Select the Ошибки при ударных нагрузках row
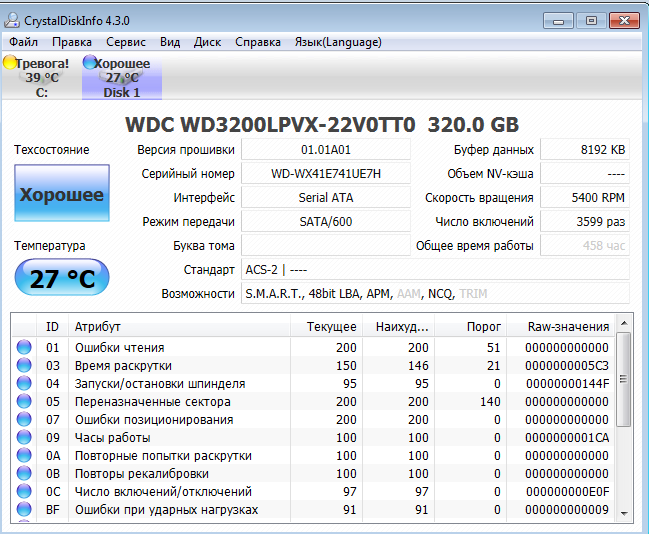The width and height of the screenshot is (649, 534). point(313,510)
